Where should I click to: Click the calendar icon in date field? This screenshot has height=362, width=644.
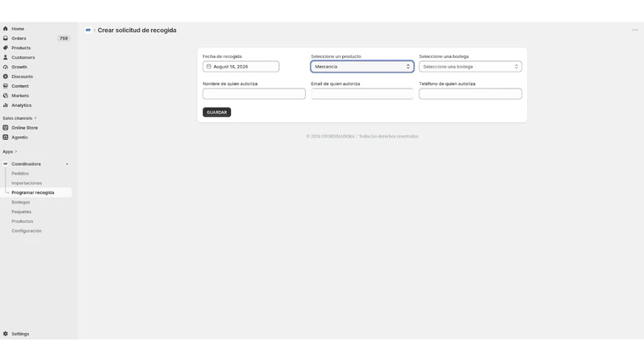tap(208, 67)
